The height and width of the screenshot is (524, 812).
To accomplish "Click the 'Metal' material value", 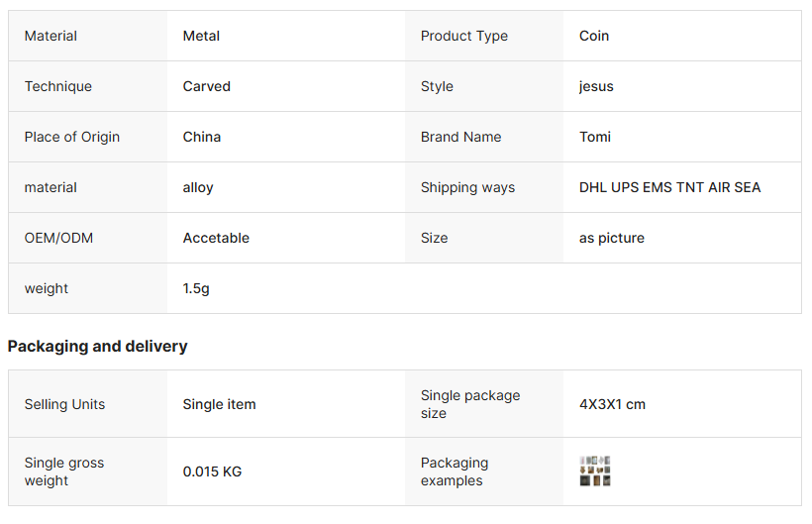I will tap(201, 36).
